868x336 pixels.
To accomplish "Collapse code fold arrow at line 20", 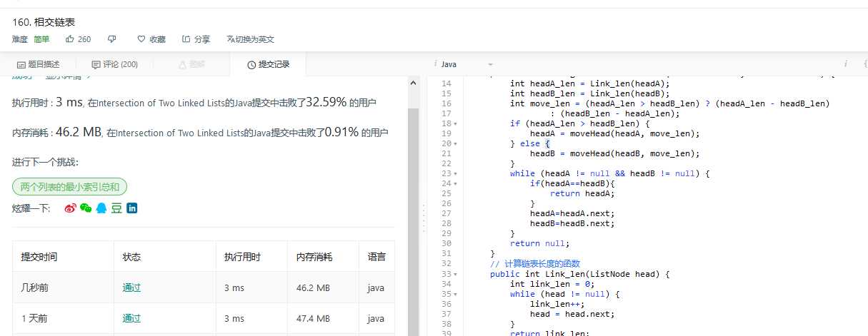I will point(456,143).
